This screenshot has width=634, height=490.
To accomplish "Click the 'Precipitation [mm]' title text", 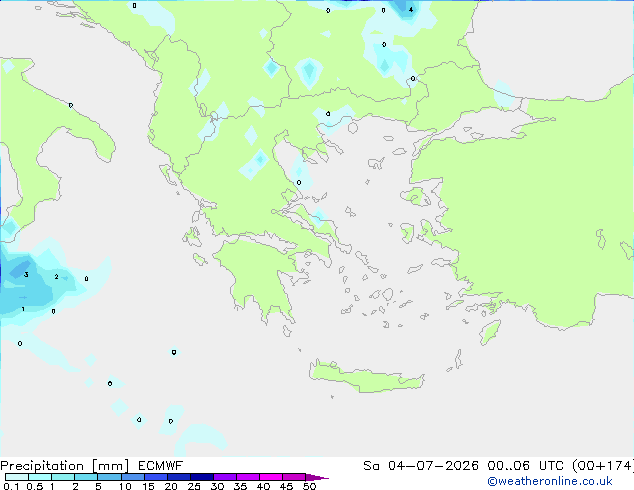I will 65,466.
